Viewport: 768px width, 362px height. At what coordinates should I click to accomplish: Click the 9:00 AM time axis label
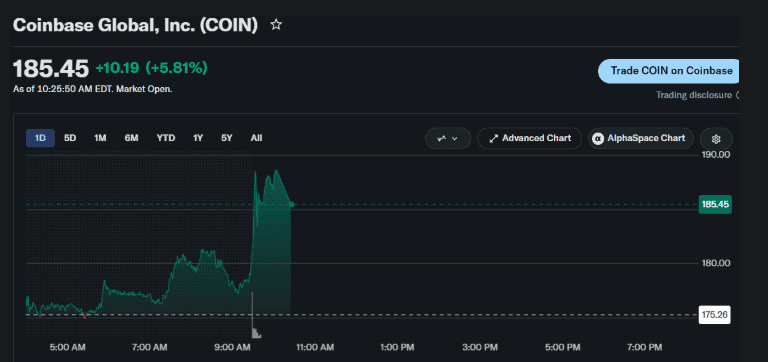(232, 348)
